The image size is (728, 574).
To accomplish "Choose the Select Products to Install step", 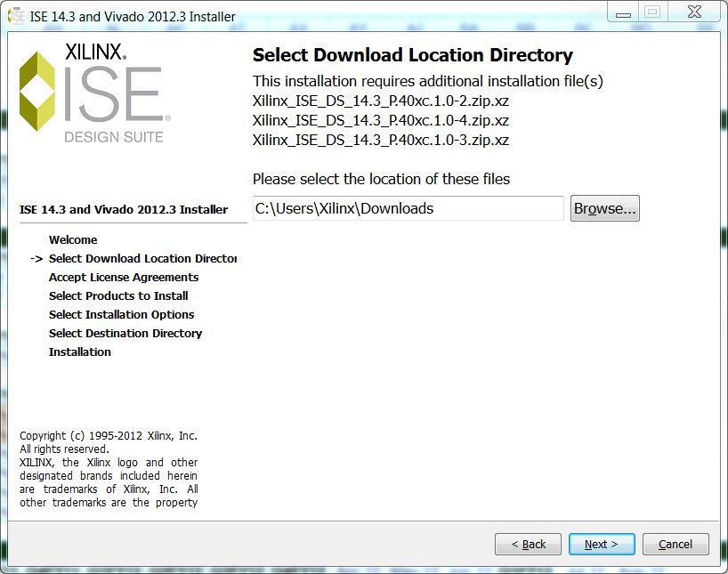I will pos(118,296).
